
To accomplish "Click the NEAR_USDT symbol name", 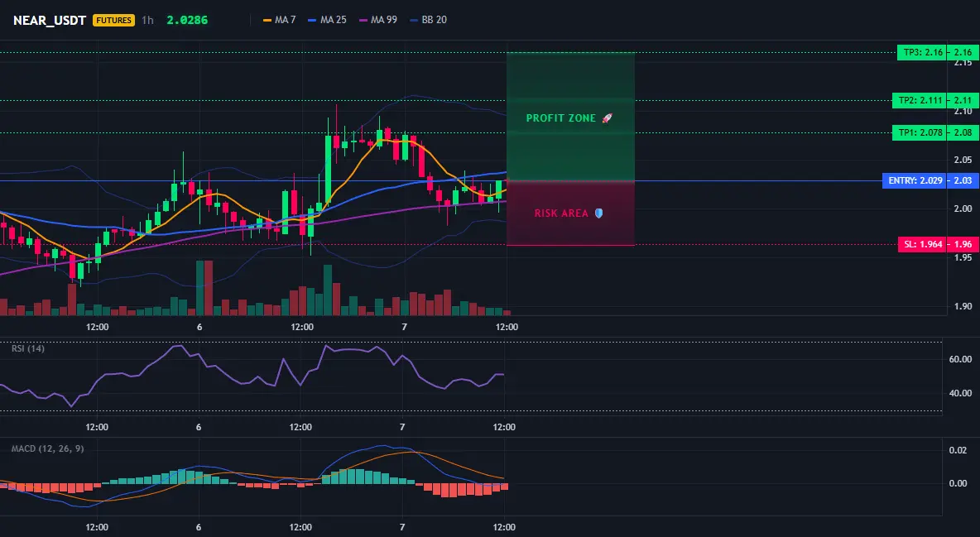I will click(50, 20).
